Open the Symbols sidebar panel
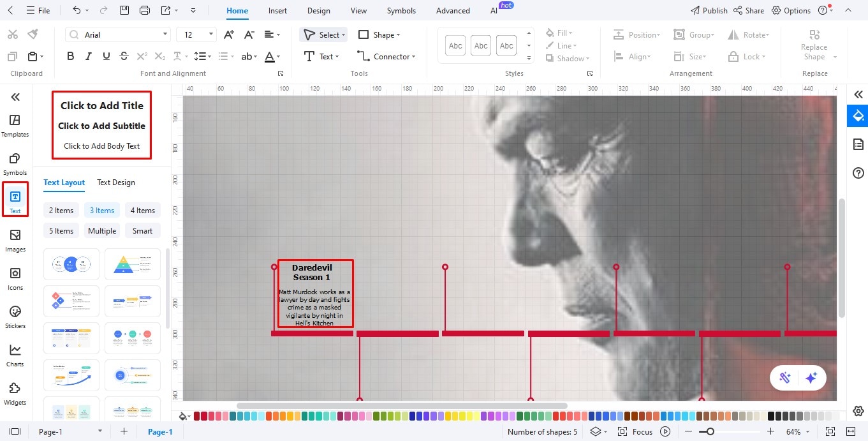This screenshot has height=441, width=868. (15, 164)
